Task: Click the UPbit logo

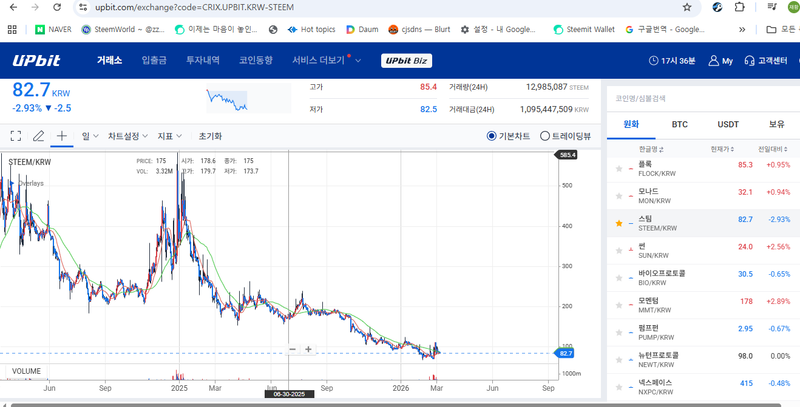Action: tap(38, 61)
